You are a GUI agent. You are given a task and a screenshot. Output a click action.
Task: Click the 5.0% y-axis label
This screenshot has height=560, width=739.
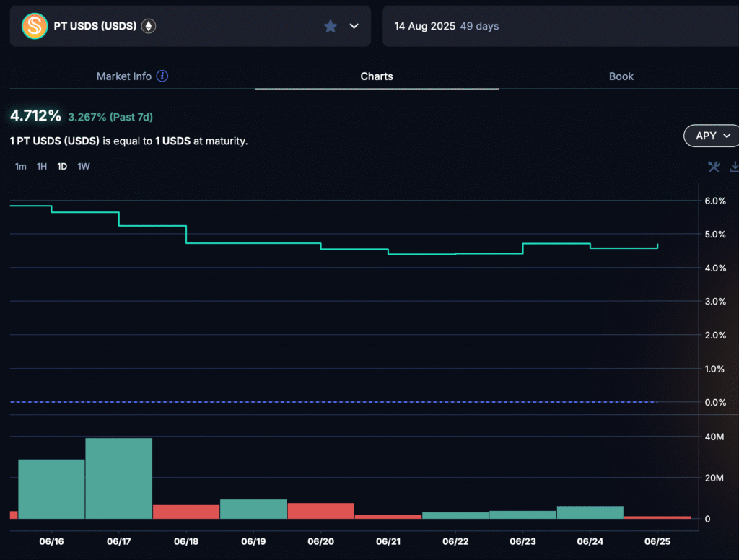(715, 235)
